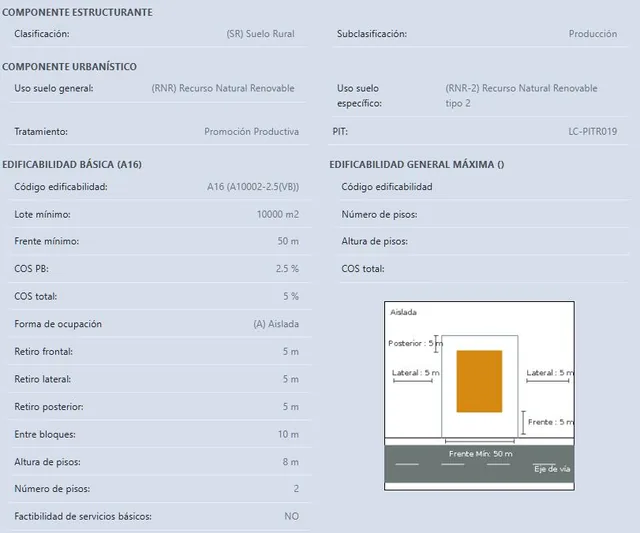
Task: Click the Factibilidad de servicios básicos NO value
Action: pos(291,516)
